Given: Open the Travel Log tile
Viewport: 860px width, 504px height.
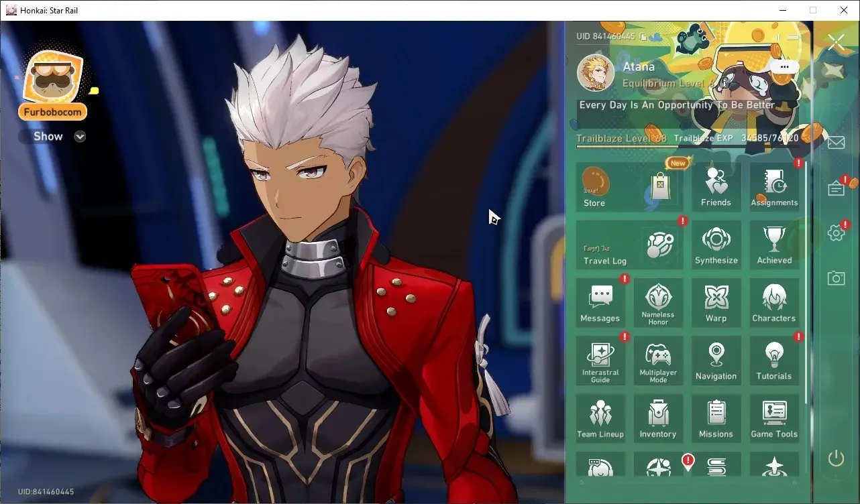Looking at the screenshot, I should tap(629, 245).
